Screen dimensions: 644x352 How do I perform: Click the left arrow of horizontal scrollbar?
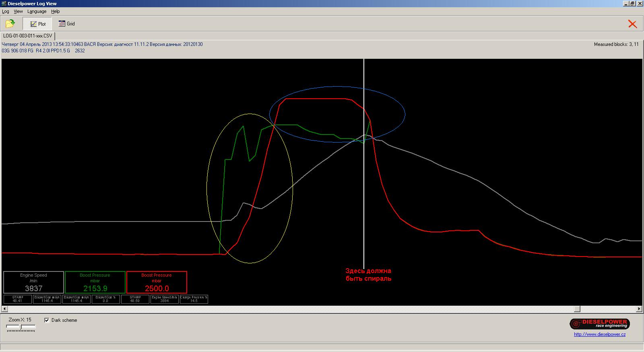pyautogui.click(x=4, y=309)
